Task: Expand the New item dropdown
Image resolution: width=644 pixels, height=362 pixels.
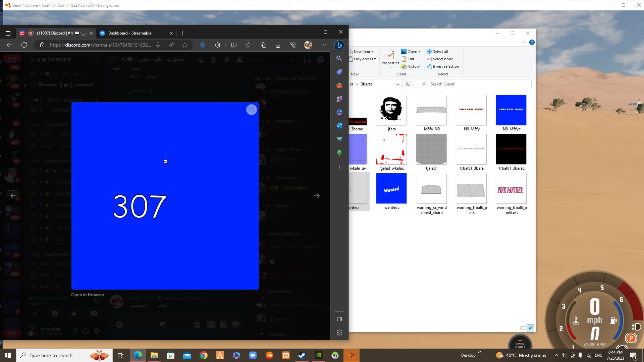Action: pos(363,52)
